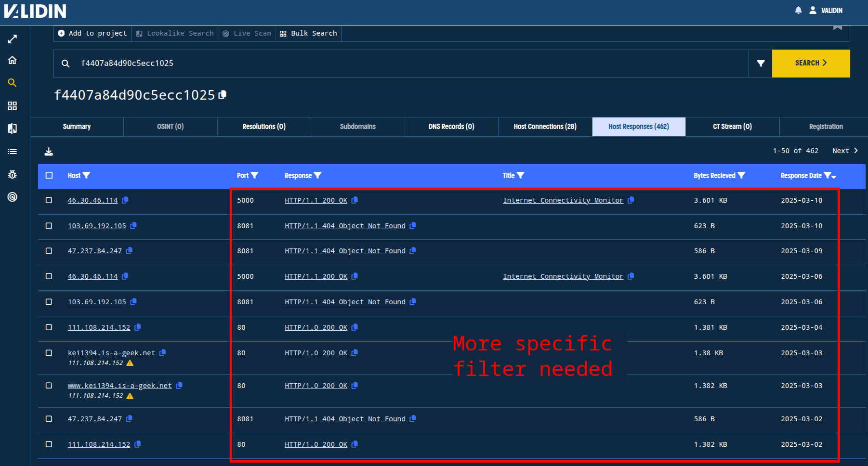
Task: Open the Response column filter
Action: 318,176
